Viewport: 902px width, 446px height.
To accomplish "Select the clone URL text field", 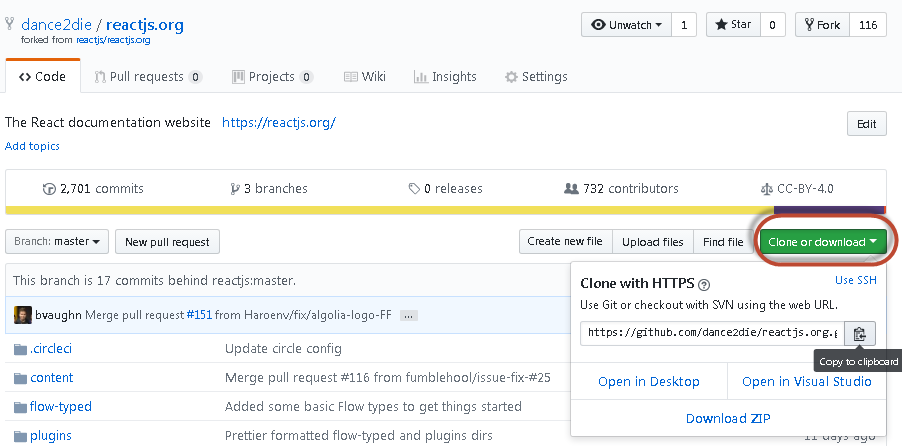I will point(712,333).
